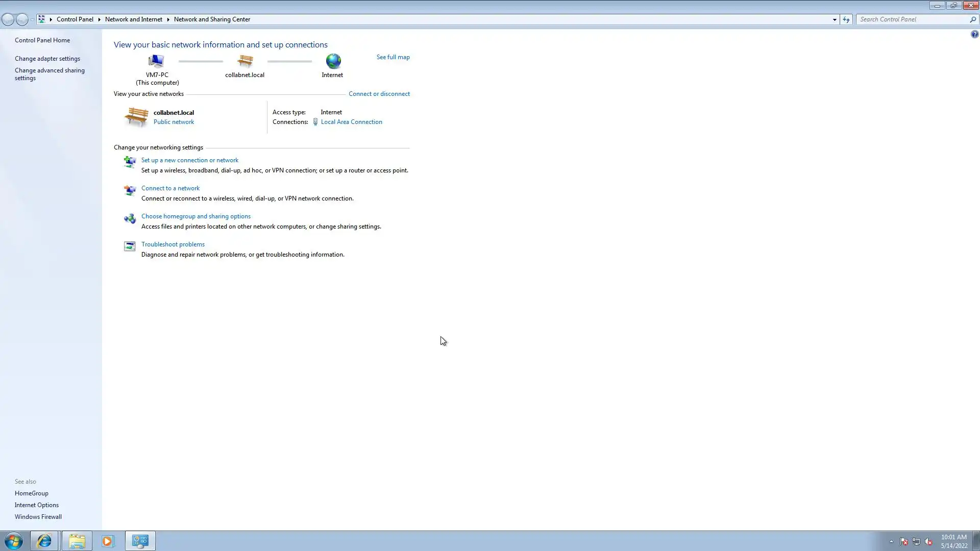The image size is (980, 551).
Task: Click the homegroup and sharing options icon
Action: [x=130, y=218]
